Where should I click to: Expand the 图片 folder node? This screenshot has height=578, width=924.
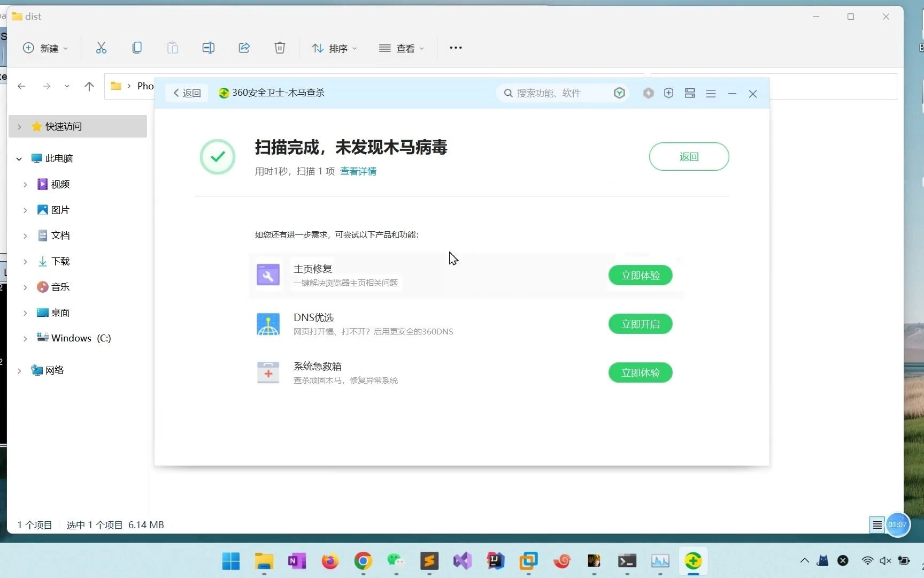click(25, 210)
